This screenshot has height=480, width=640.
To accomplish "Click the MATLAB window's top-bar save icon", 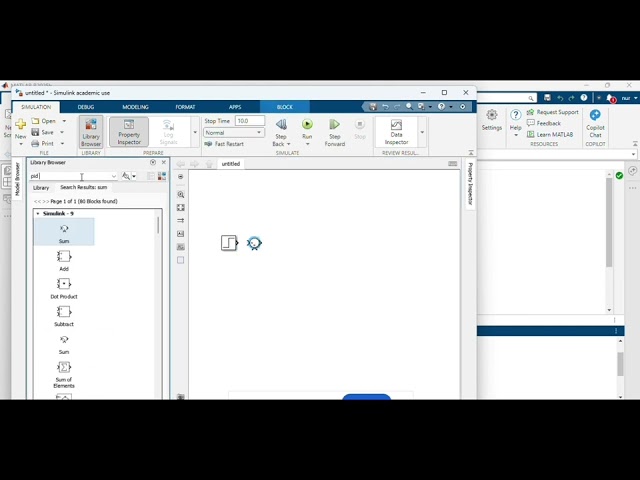I will click(547, 98).
